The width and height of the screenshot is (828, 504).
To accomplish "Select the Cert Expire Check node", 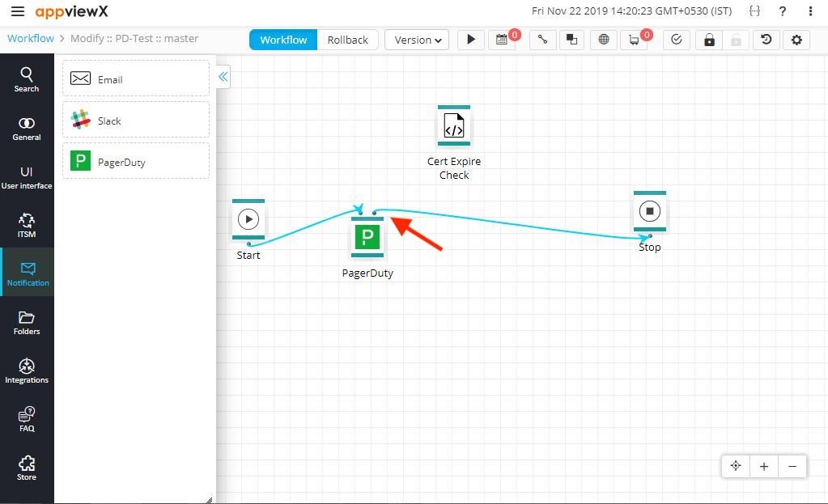I will pos(453,125).
